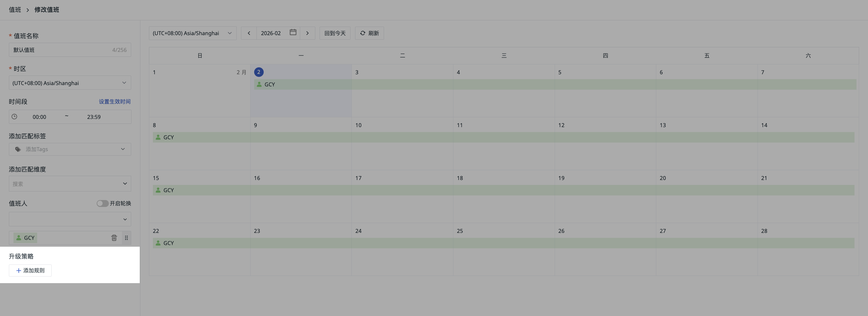The width and height of the screenshot is (868, 316).
Task: Go to next month arrow
Action: click(x=307, y=33)
